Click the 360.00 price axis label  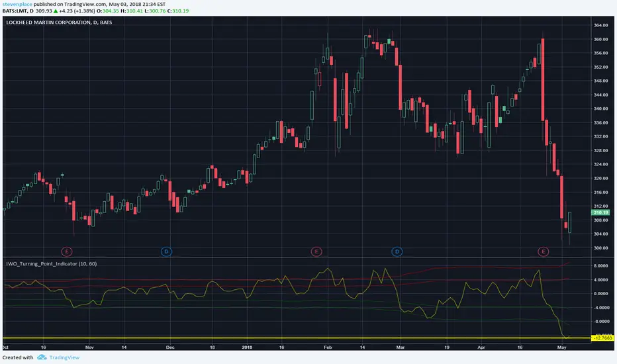click(600, 39)
